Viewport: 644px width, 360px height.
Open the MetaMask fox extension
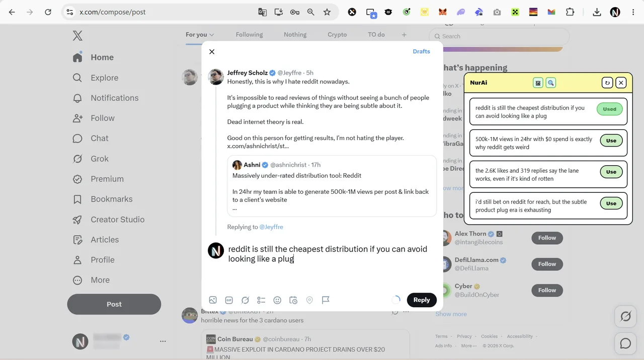[442, 12]
